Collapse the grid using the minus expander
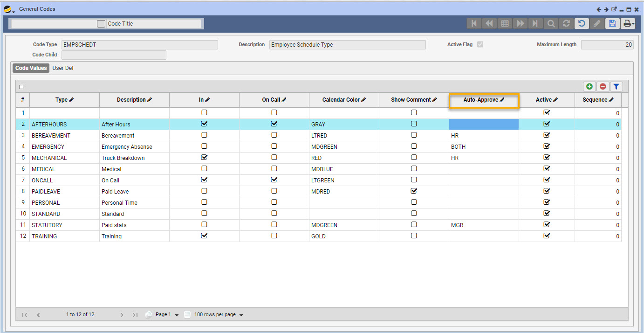The height and width of the screenshot is (333, 644). (x=21, y=87)
